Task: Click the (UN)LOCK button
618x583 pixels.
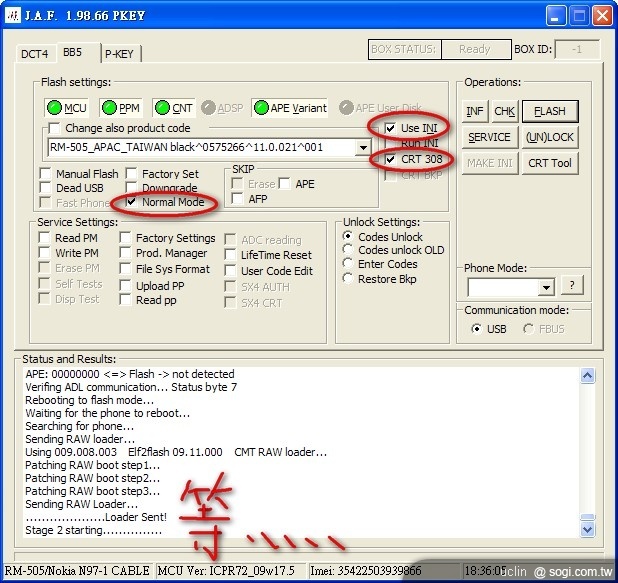Action: pyautogui.click(x=550, y=137)
